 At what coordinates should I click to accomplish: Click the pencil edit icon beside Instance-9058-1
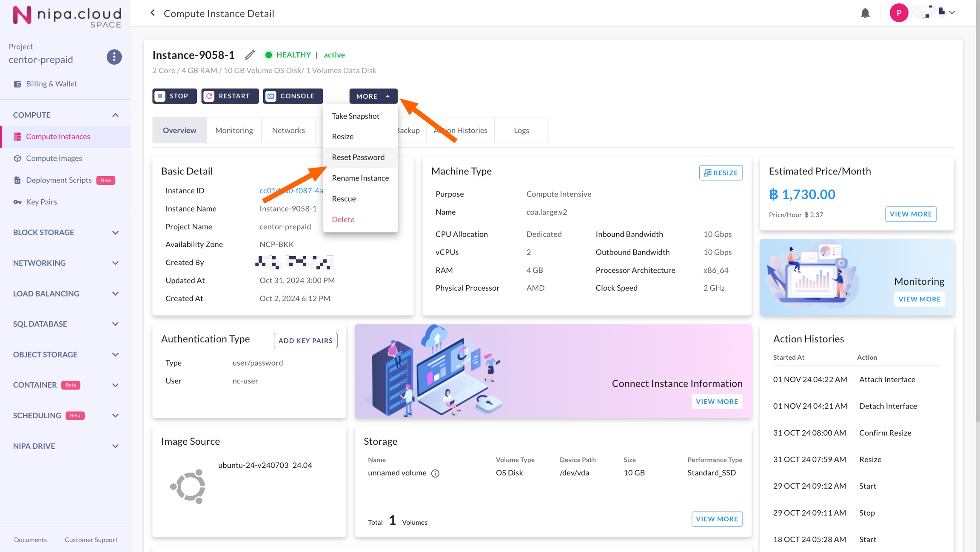click(x=250, y=55)
